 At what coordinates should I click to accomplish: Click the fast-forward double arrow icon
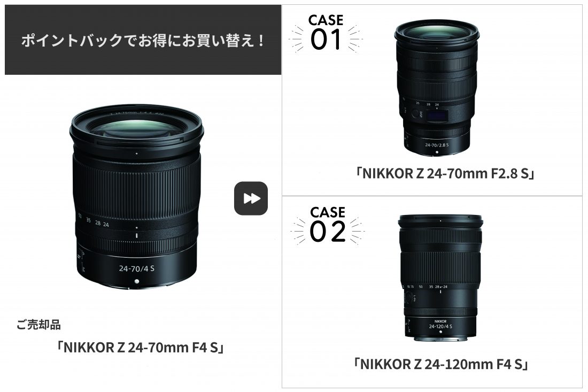[x=251, y=198]
